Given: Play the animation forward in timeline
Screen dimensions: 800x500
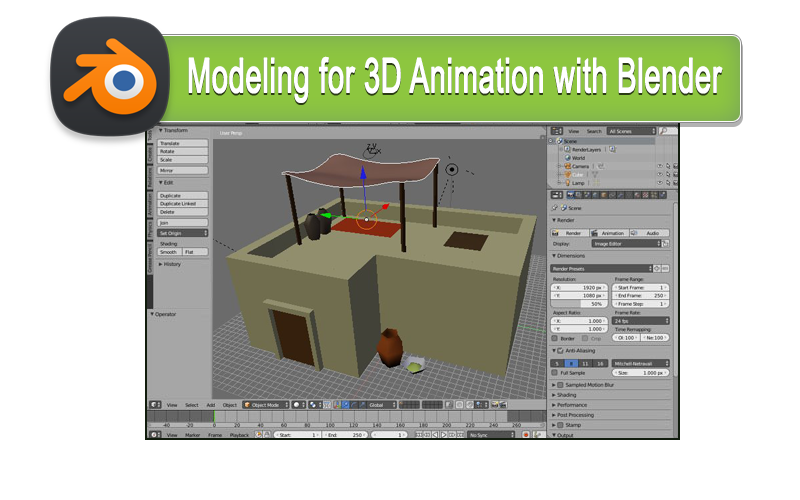Looking at the screenshot, I should click(x=443, y=435).
